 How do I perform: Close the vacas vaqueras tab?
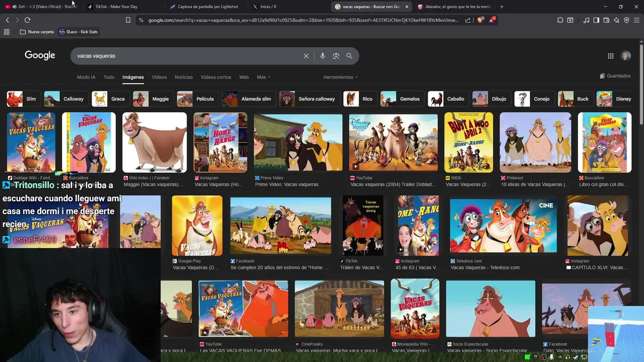(x=407, y=7)
